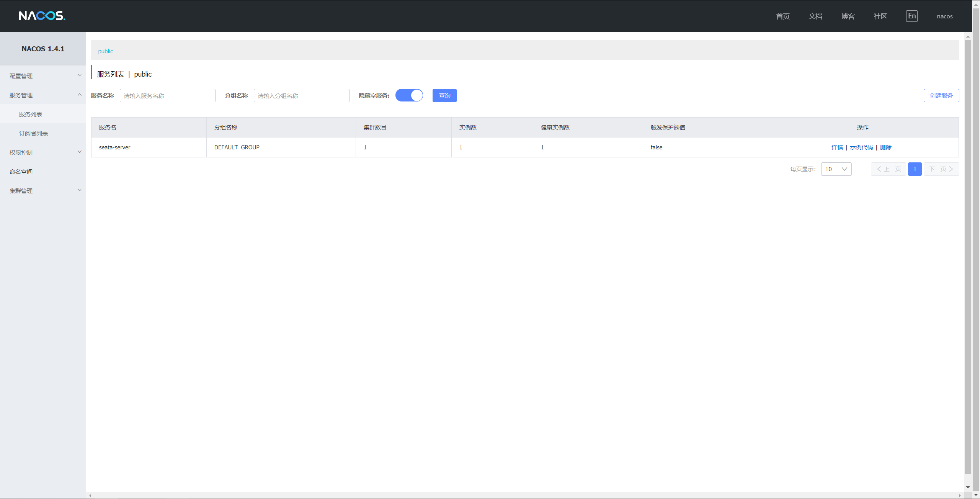The height and width of the screenshot is (499, 980).
Task: Click the 服务名称 input field
Action: coord(167,96)
